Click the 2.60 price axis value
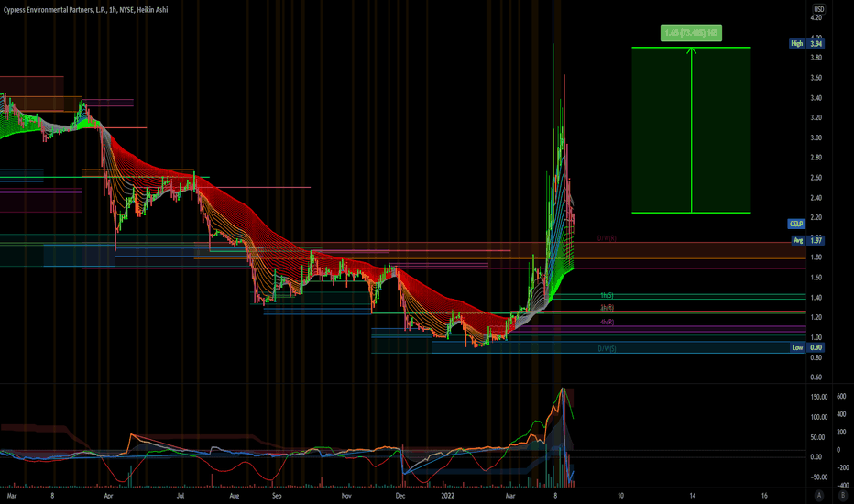The image size is (854, 504). 816,178
